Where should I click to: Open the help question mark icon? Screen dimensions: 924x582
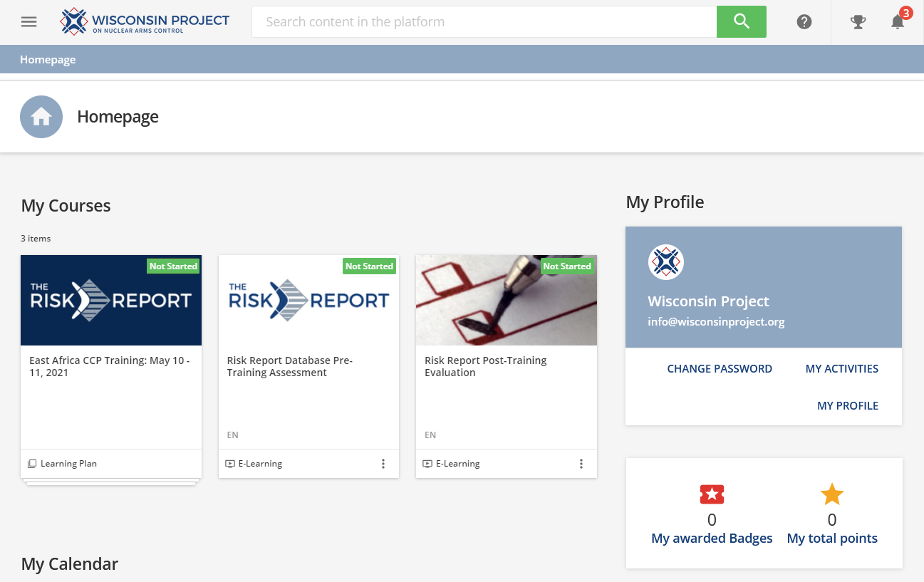pyautogui.click(x=804, y=22)
